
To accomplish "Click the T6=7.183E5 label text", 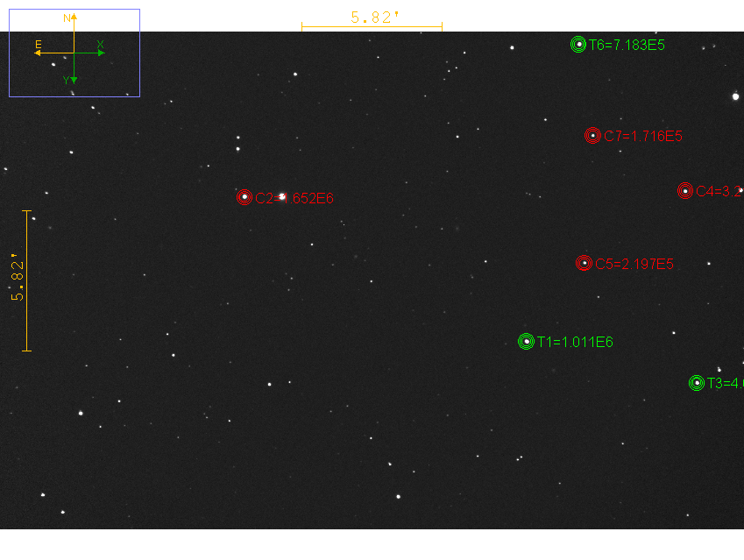I will coord(627,46).
